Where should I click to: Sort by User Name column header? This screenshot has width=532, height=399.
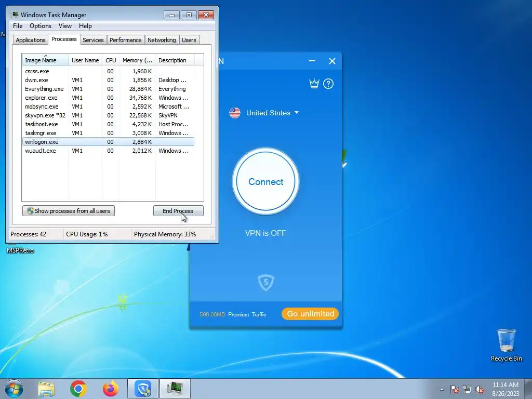pyautogui.click(x=85, y=60)
